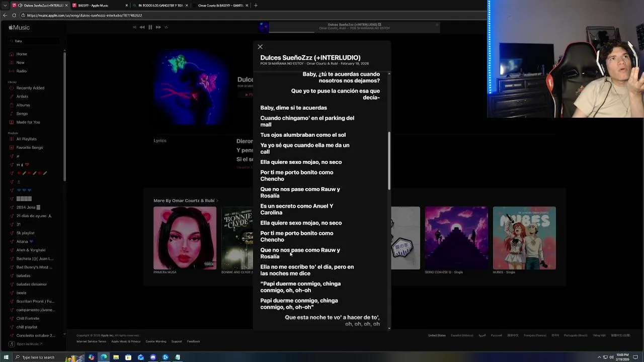Jump to lyric 'Baby, dime si te acuerdas'
Viewport: 644px width, 362px height.
[293, 108]
